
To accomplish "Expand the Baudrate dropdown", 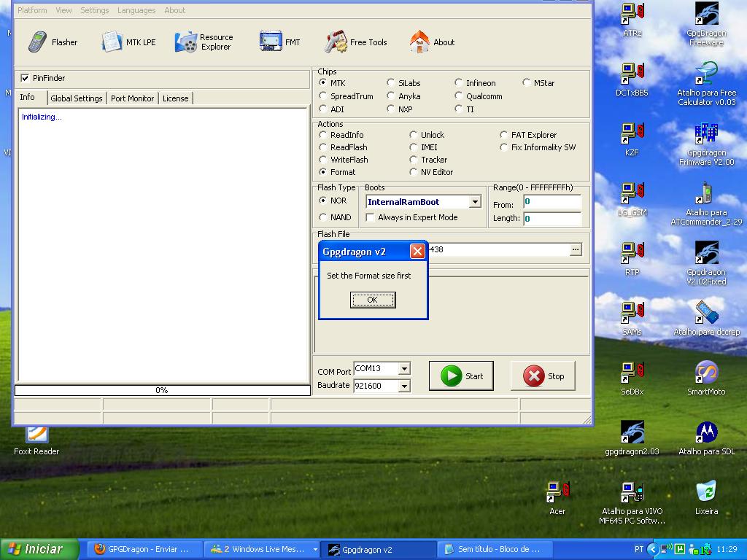I will [x=404, y=386].
